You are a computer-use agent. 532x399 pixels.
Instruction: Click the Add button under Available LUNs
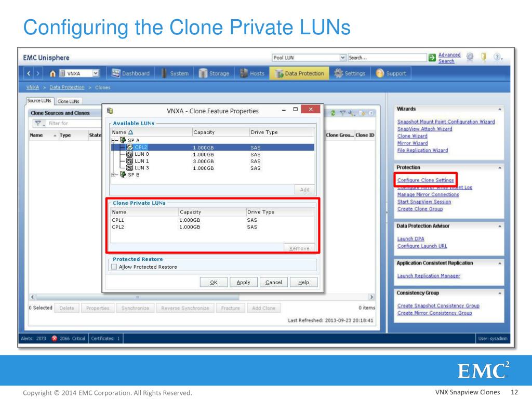[x=304, y=190]
